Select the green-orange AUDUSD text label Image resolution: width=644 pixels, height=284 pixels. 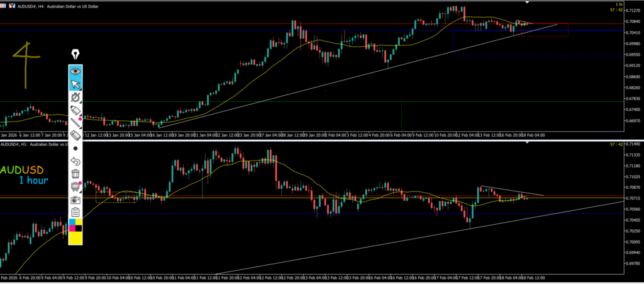[x=22, y=170]
